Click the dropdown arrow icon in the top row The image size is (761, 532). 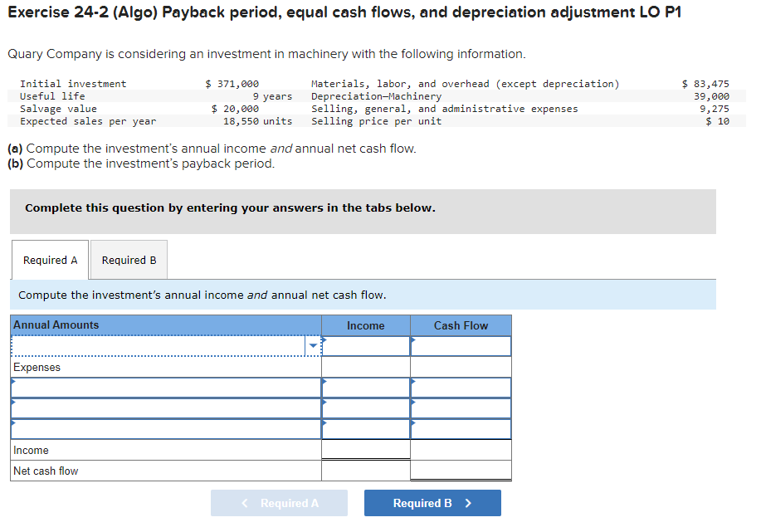point(311,345)
